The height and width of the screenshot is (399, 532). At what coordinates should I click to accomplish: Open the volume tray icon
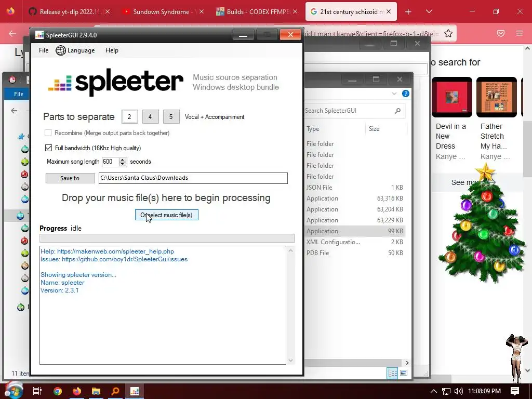(458, 391)
